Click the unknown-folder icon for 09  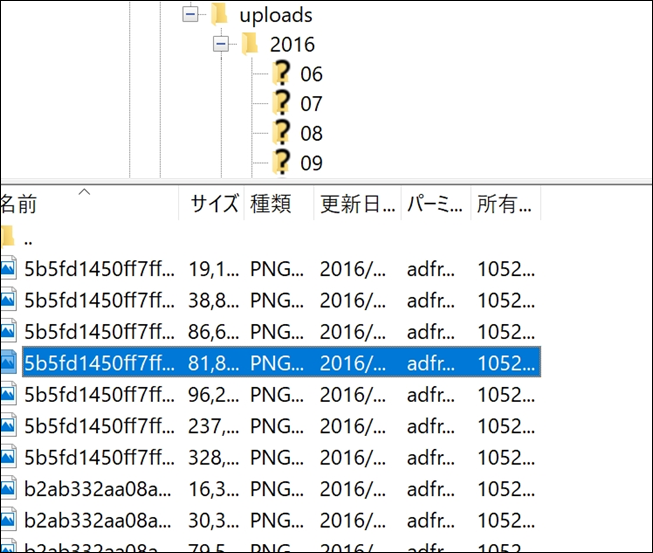coord(282,162)
